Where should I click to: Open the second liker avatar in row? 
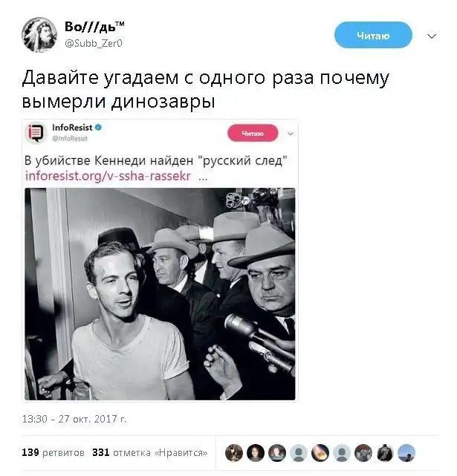[x=256, y=453]
